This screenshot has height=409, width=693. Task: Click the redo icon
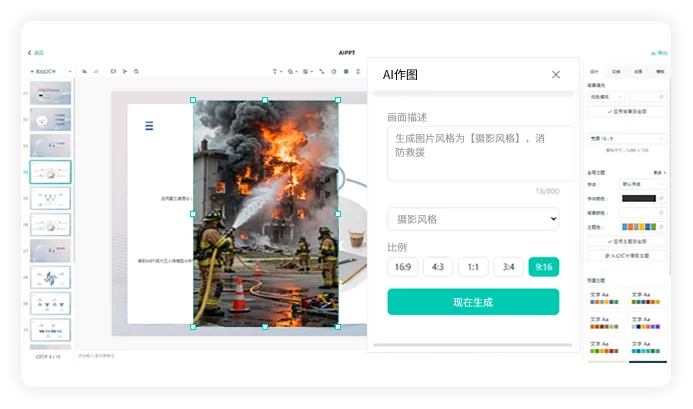(x=96, y=71)
